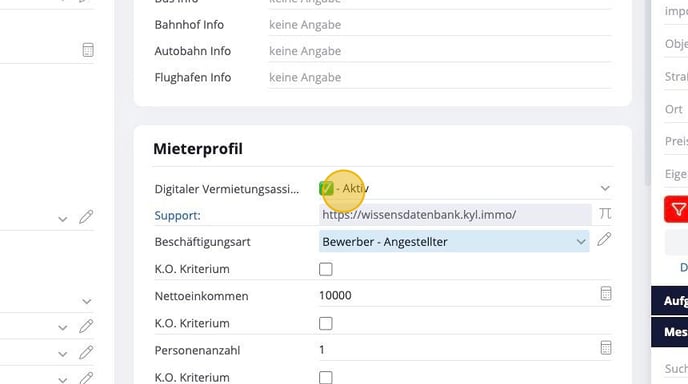Click the Personenanzahl label
This screenshot has height=384, width=688.
(x=197, y=351)
